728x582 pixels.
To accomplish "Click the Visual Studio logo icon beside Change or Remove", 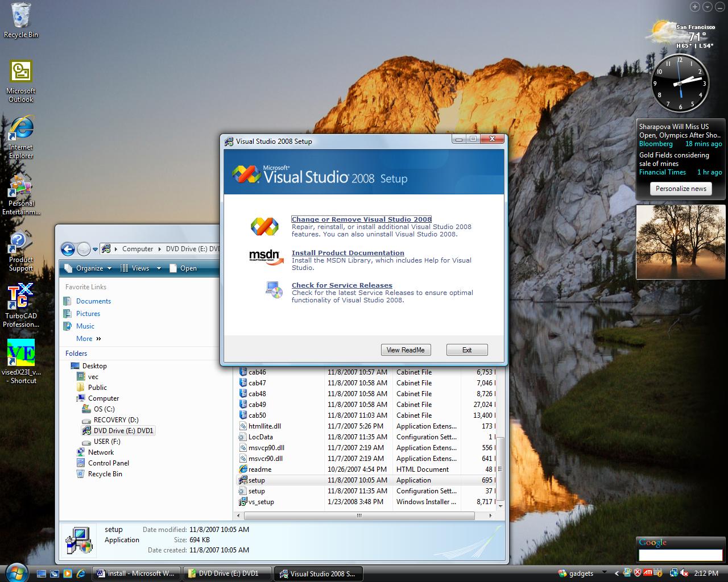I will 265,226.
